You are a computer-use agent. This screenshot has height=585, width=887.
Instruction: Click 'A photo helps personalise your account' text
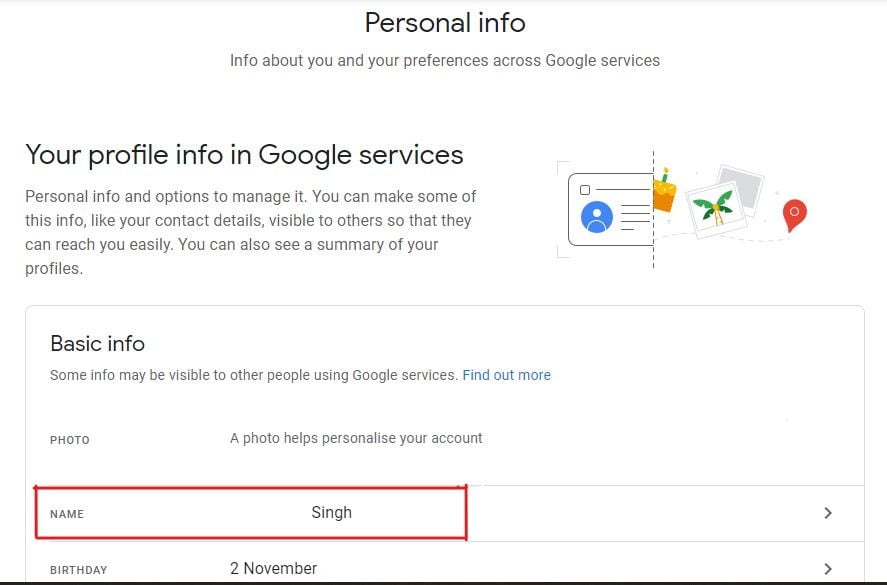click(356, 438)
